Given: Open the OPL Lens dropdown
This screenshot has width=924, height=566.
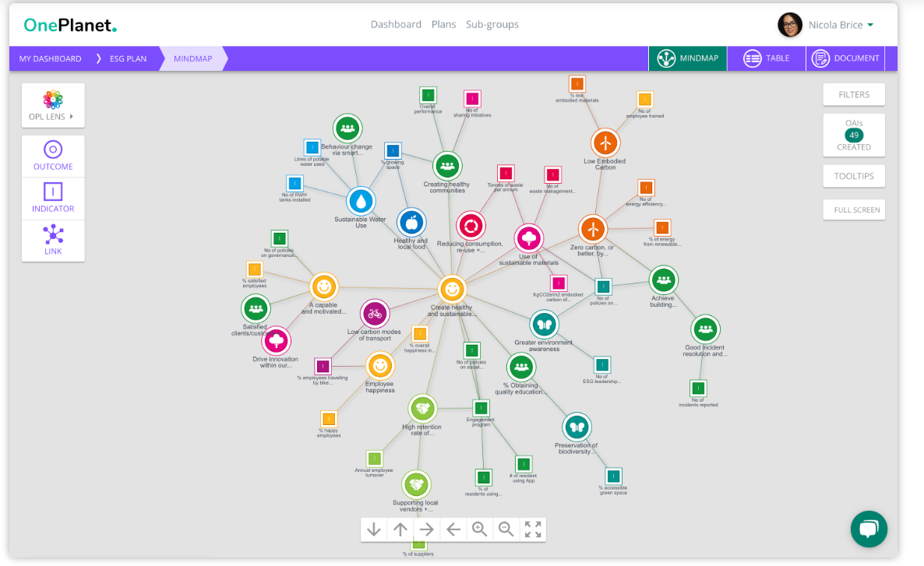Looking at the screenshot, I should click(53, 106).
